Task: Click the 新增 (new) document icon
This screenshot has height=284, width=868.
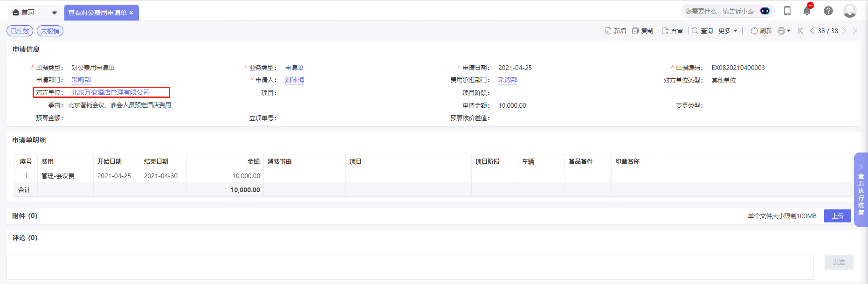Action: pos(608,31)
